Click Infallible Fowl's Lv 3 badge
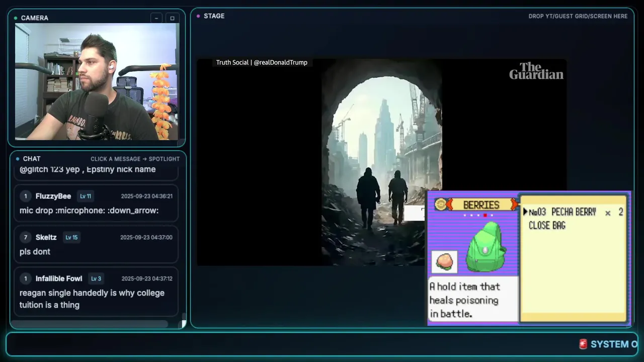Viewport: 644px width, 362px height. pyautogui.click(x=96, y=279)
